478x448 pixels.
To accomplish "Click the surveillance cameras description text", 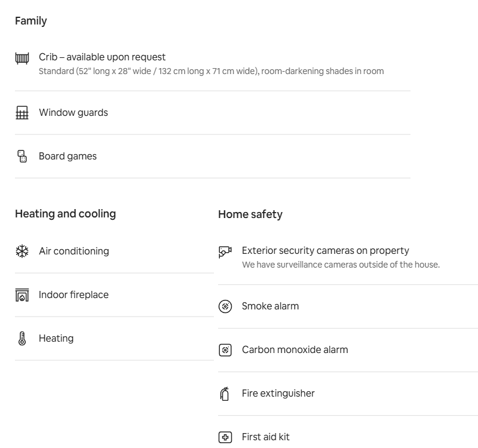I will pos(341,265).
